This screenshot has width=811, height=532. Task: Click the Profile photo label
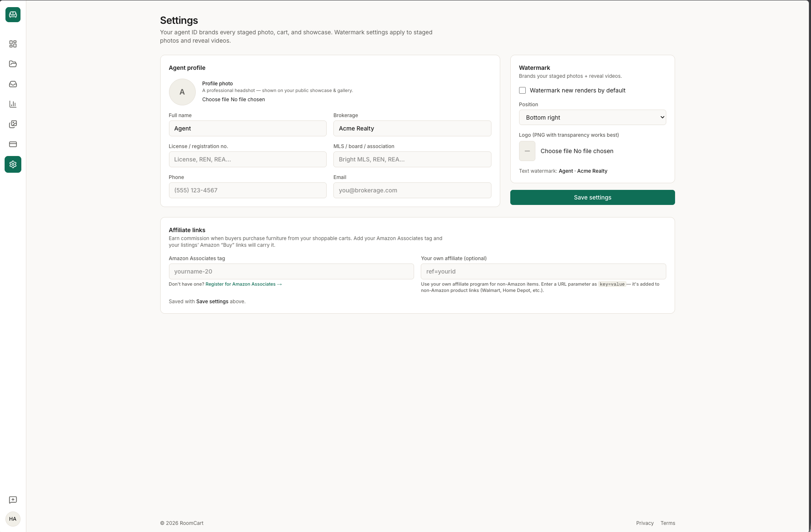click(x=217, y=84)
